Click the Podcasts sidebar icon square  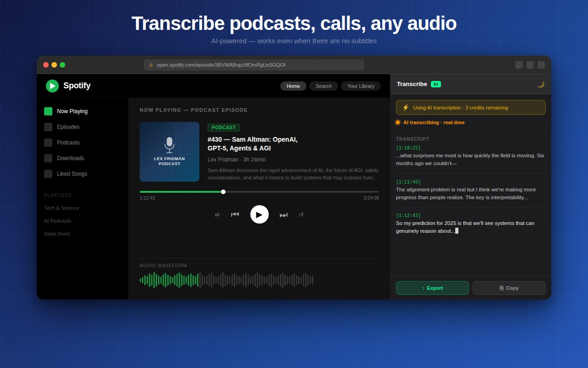click(x=48, y=143)
